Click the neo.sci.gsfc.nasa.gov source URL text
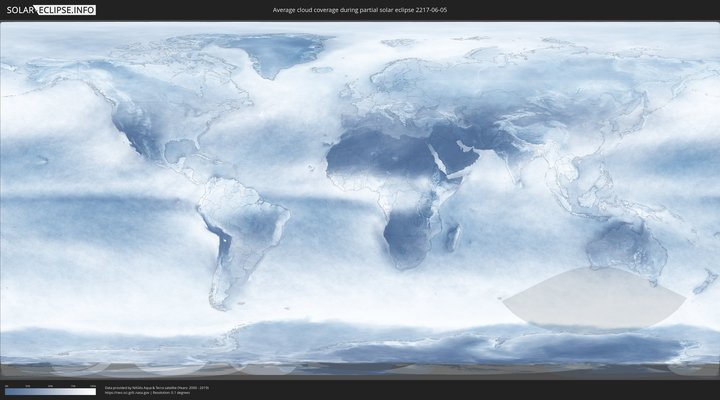Viewport: 720px width, 400px height. tap(127, 393)
